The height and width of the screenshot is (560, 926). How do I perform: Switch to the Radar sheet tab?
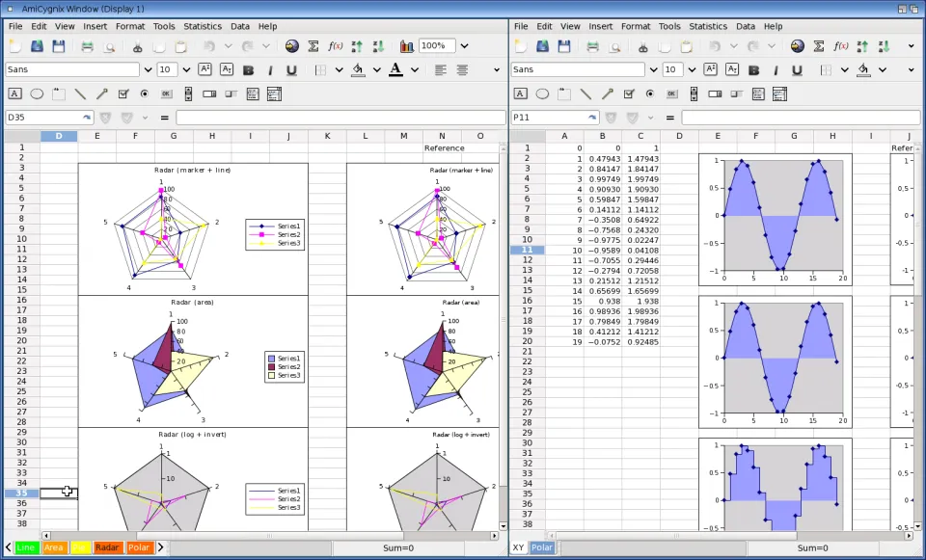(107, 547)
